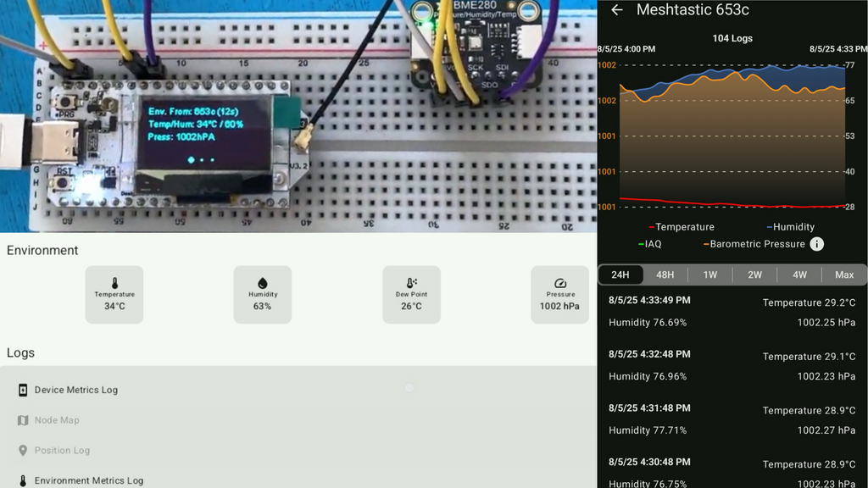The width and height of the screenshot is (868, 488).
Task: Click the Position Log pin icon
Action: point(24,450)
